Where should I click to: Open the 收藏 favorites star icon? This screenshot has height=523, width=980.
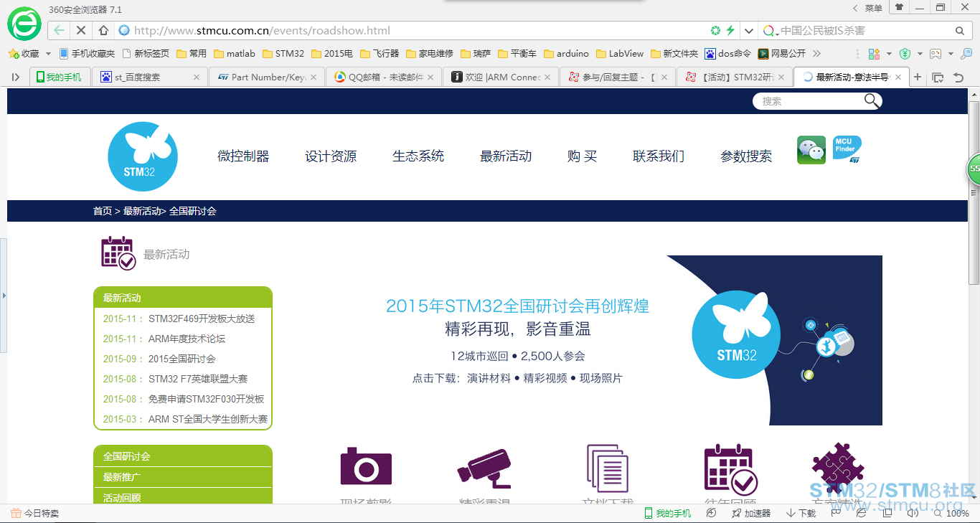(14, 54)
